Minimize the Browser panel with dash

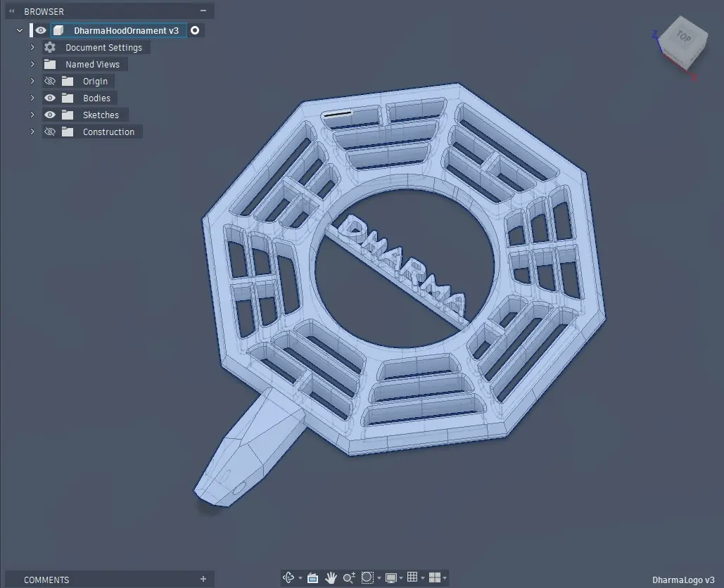click(x=203, y=11)
